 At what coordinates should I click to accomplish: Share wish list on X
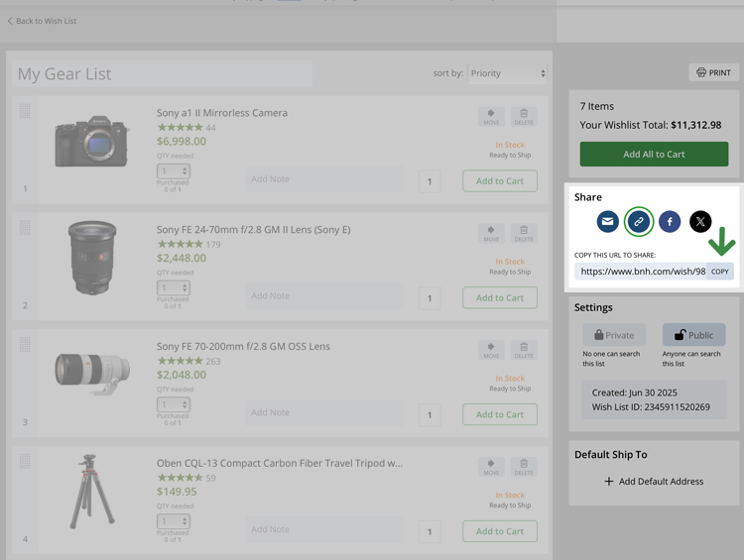coord(700,221)
